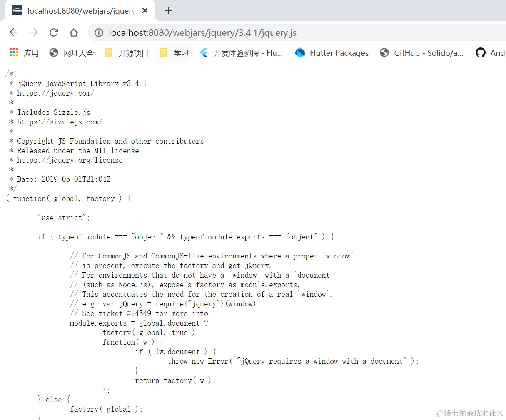The height and width of the screenshot is (420, 506).
Task: Open the 网址大全 bookmark
Action: pyautogui.click(x=71, y=53)
